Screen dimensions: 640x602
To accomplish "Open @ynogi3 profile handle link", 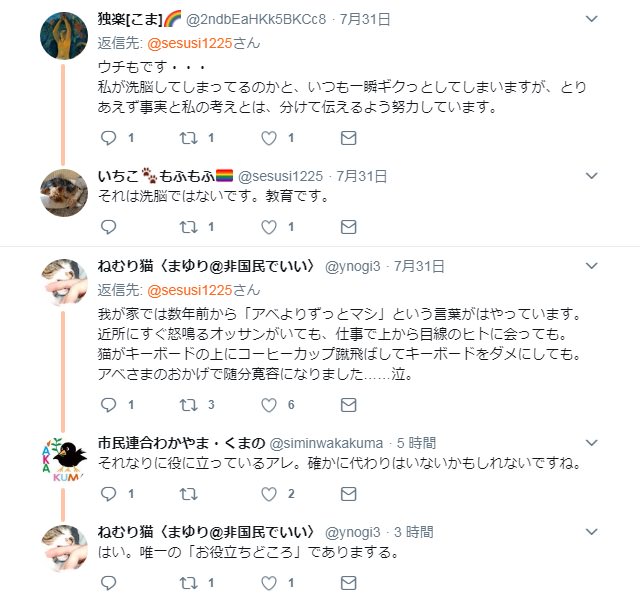I will [355, 266].
